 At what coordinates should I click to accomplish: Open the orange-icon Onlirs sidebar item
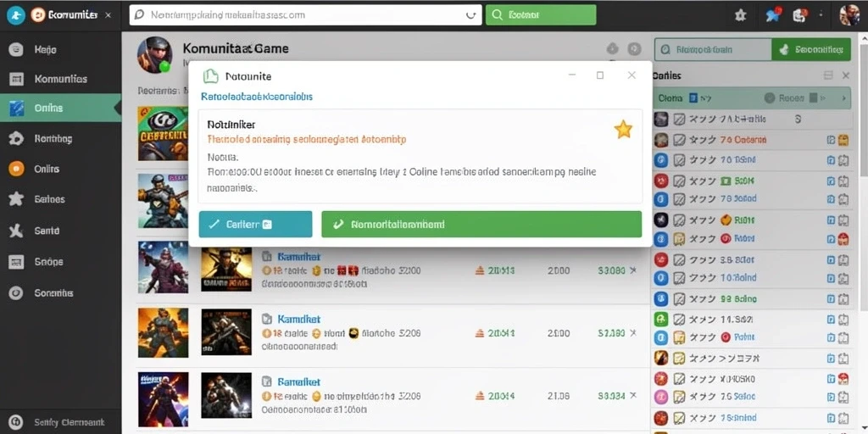[61, 169]
